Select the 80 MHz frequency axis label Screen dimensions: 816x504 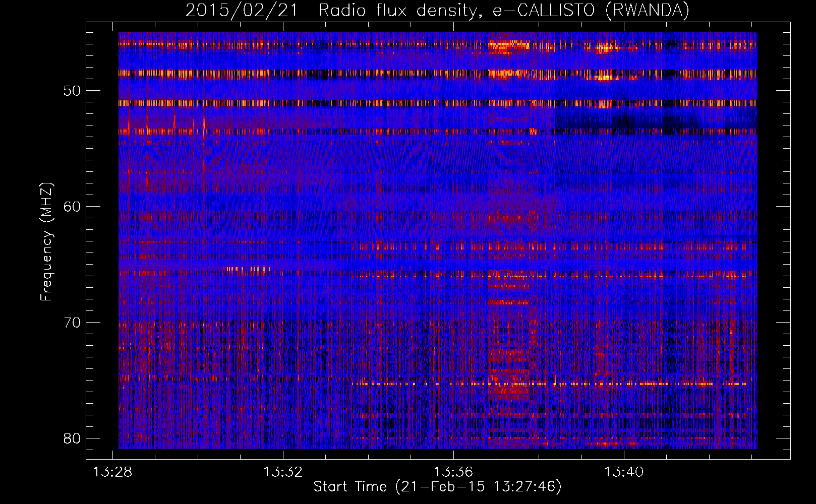pyautogui.click(x=72, y=438)
